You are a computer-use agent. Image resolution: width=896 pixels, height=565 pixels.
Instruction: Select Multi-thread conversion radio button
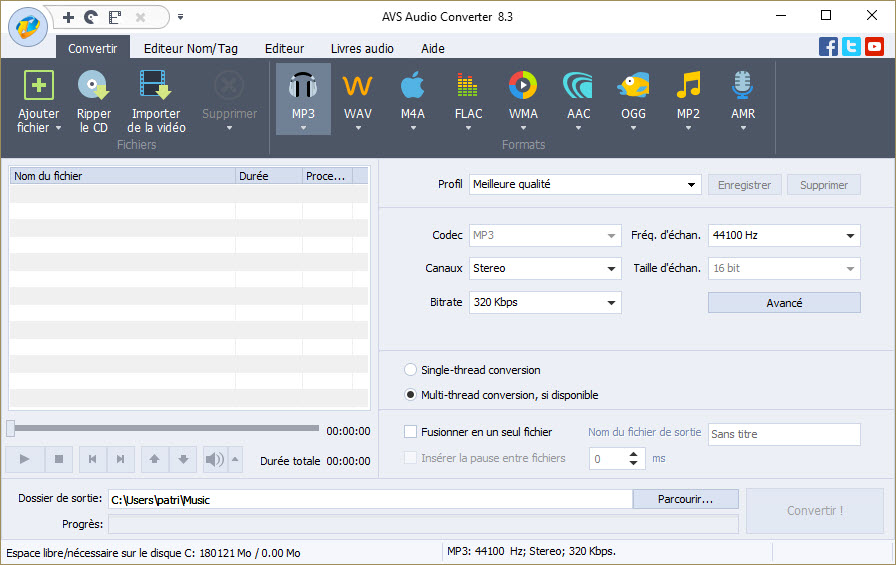(x=410, y=395)
